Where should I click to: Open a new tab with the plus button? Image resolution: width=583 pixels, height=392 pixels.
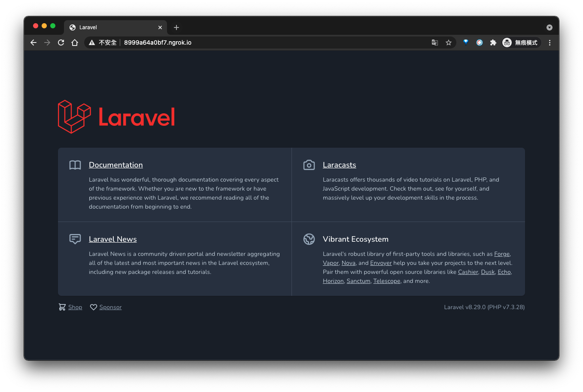176,27
